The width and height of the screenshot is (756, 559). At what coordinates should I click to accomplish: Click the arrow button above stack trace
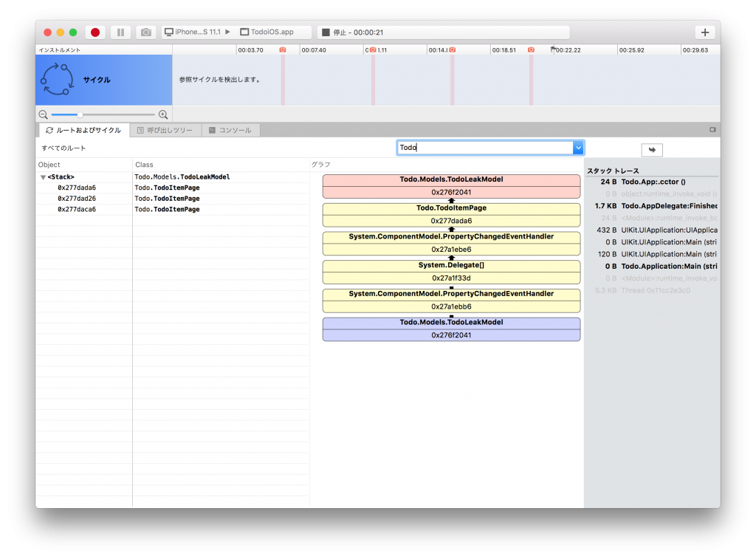[x=652, y=150]
